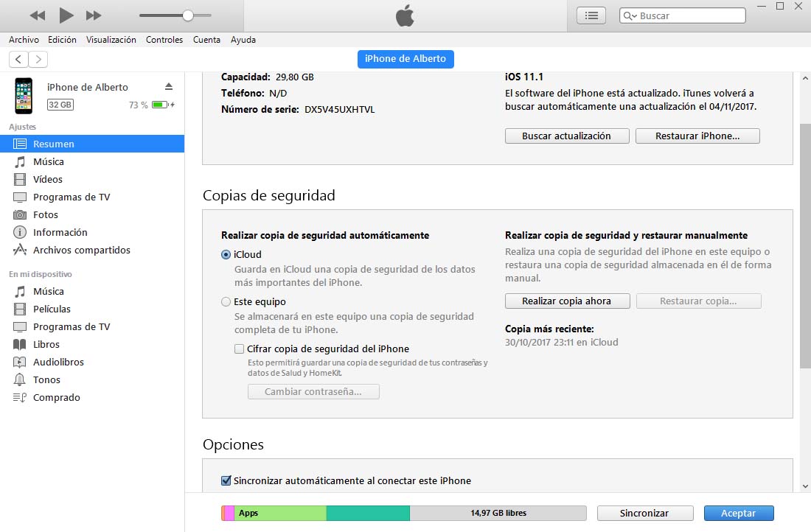The width and height of the screenshot is (811, 532).
Task: Select the iCloud backup radio button
Action: [226, 255]
